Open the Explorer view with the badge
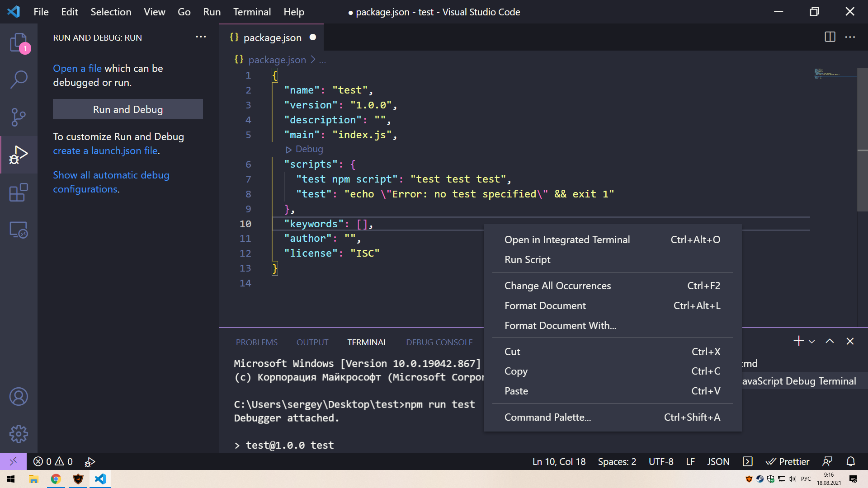This screenshot has width=868, height=488. pyautogui.click(x=19, y=43)
